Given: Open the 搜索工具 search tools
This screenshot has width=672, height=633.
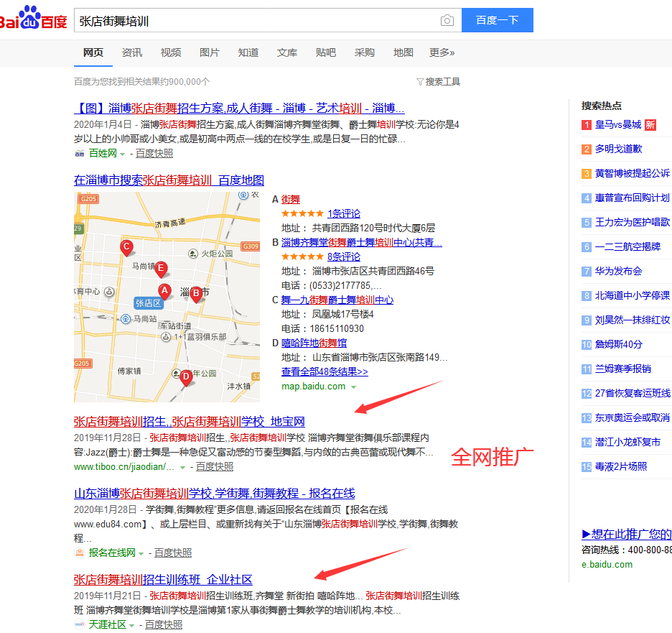Looking at the screenshot, I should [439, 81].
